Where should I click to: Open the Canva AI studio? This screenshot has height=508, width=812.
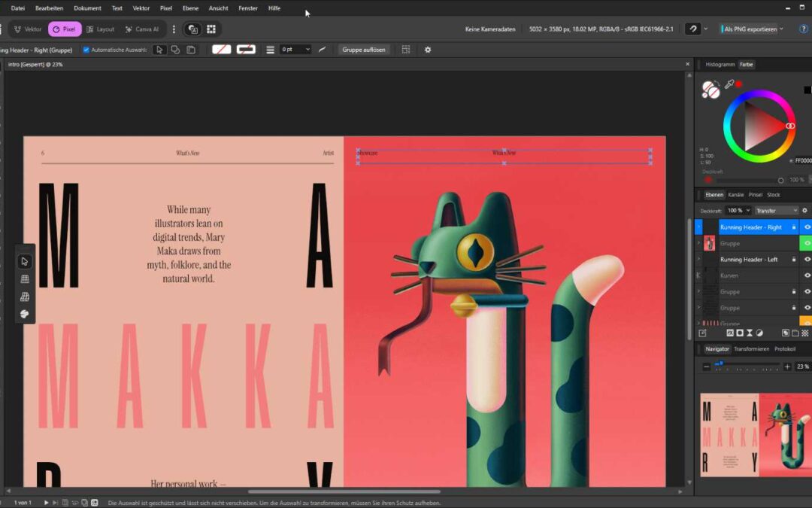click(142, 29)
